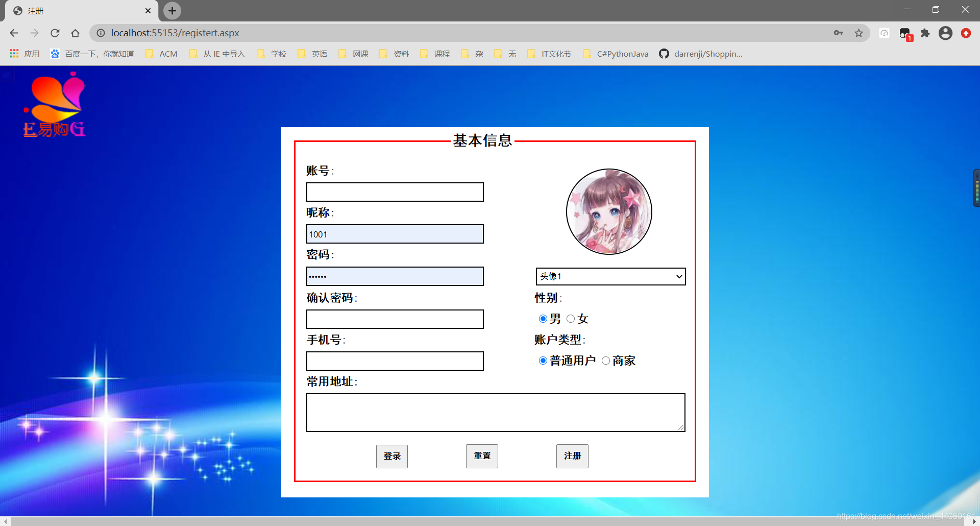Viewport: 980px width, 526px height.
Task: Restore down the browser window
Action: (x=936, y=10)
